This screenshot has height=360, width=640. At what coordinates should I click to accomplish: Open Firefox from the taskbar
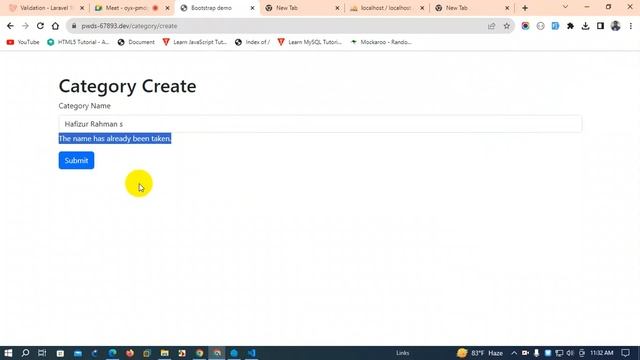click(130, 353)
